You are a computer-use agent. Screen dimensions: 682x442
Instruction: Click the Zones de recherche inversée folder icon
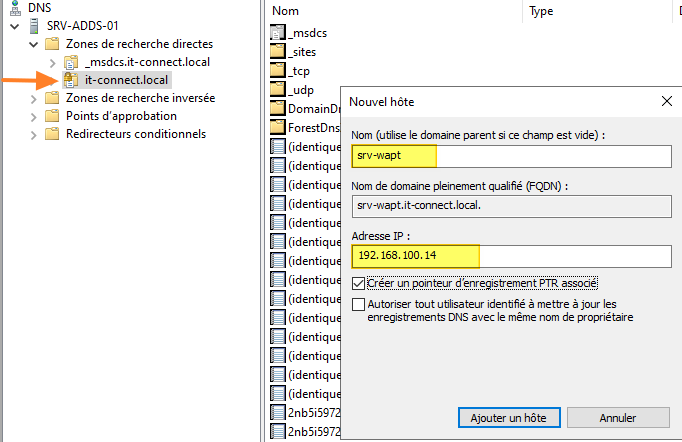[x=52, y=98]
